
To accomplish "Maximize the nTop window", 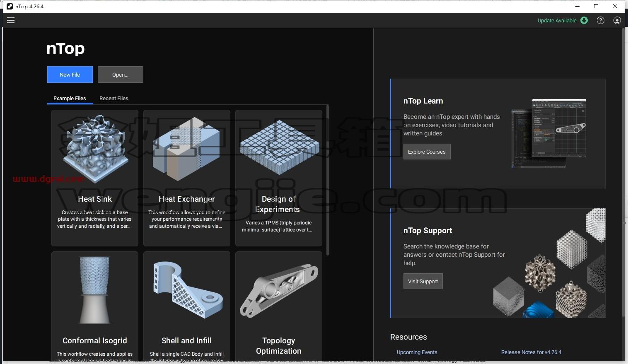I will (596, 6).
